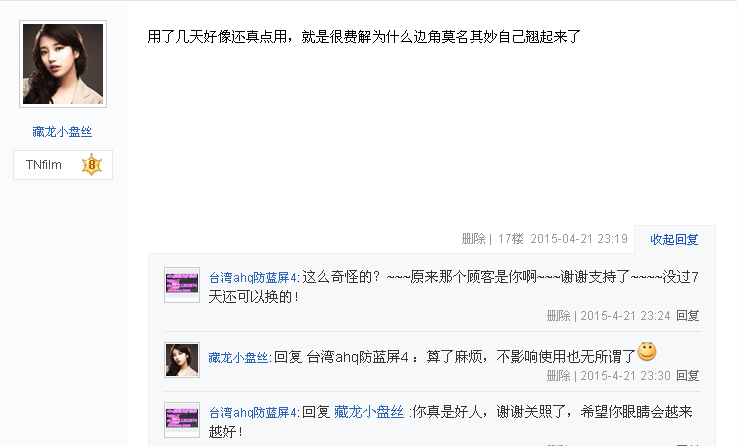Reply to the 23:24 comment via 回复

688,316
